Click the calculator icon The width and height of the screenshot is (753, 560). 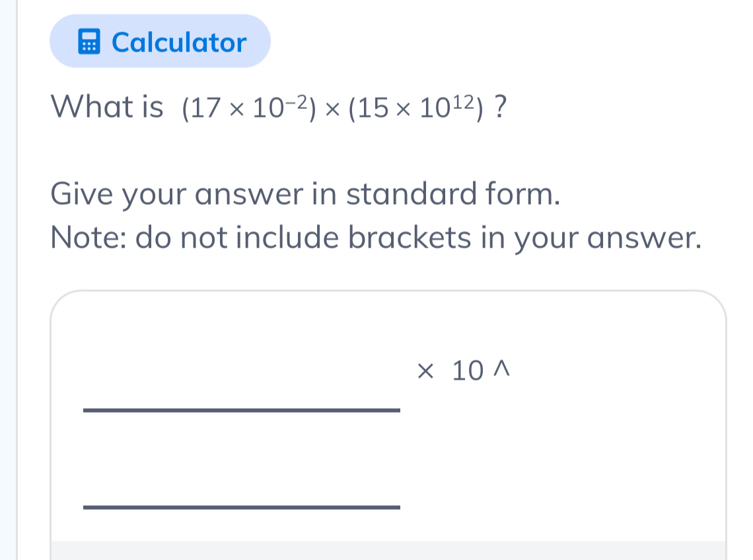click(x=89, y=42)
